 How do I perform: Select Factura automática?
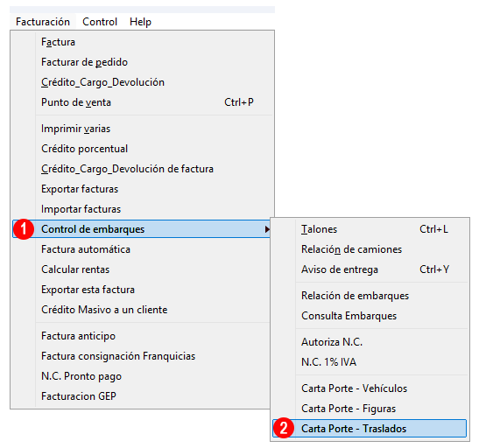click(x=142, y=249)
